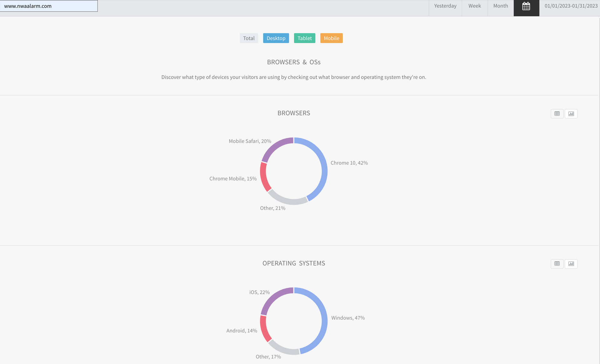Click the Android, 14% chart label

pyautogui.click(x=242, y=331)
